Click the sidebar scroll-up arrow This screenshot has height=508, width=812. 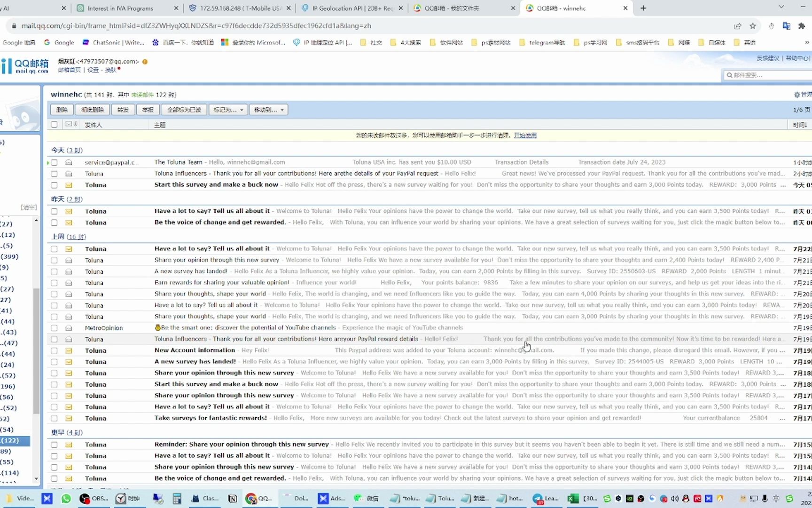click(36, 221)
